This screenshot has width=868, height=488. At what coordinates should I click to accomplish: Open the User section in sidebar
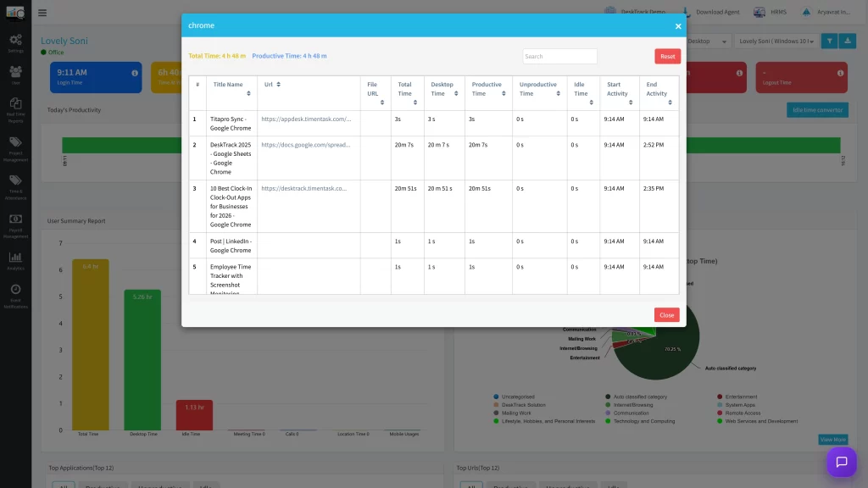click(x=15, y=75)
